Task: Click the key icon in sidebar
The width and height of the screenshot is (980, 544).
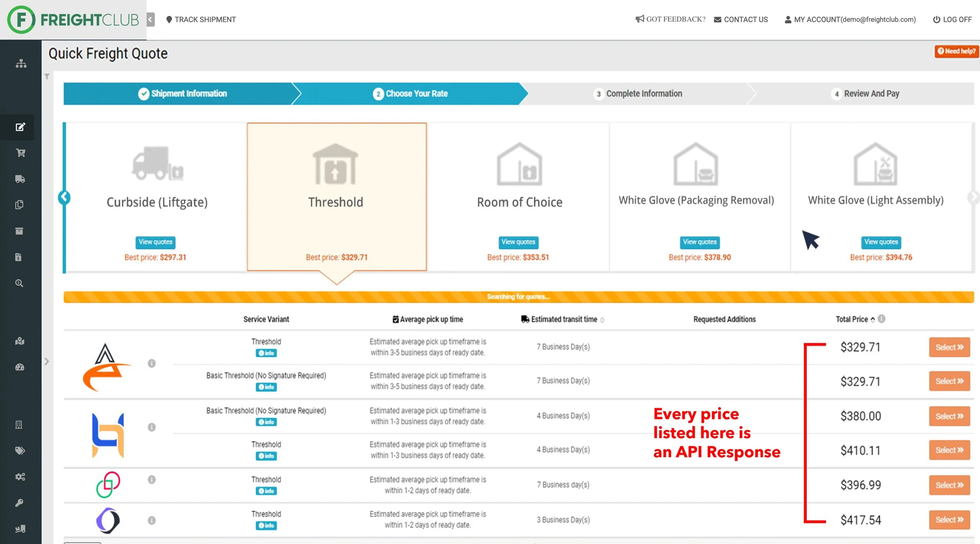Action: pos(19,503)
